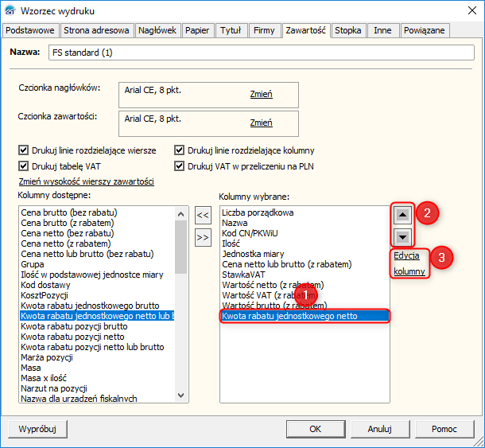Click Zmień link for content font

pyautogui.click(x=262, y=123)
